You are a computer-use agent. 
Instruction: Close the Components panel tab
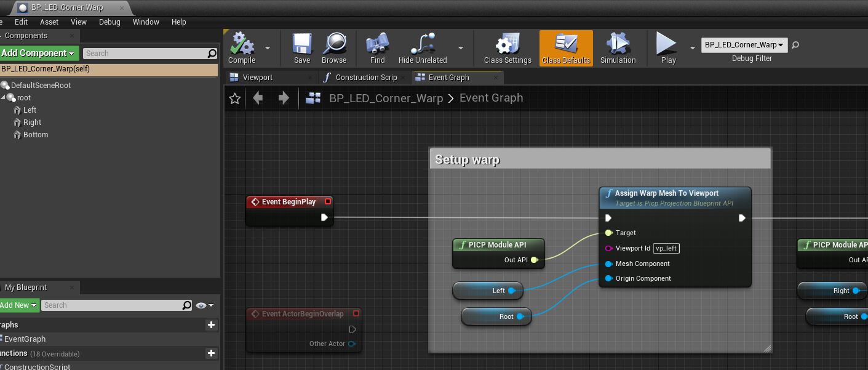[x=71, y=36]
